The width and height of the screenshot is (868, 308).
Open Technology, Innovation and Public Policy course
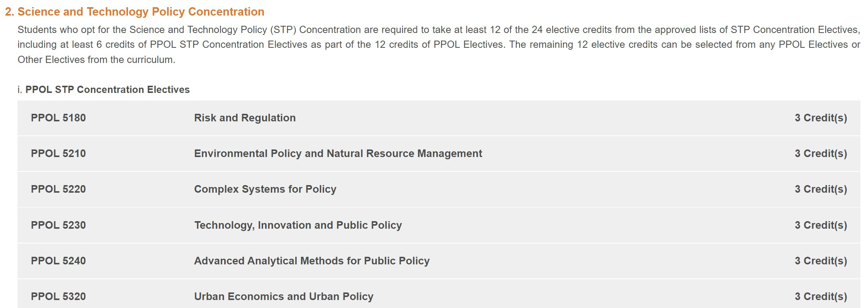pyautogui.click(x=298, y=225)
